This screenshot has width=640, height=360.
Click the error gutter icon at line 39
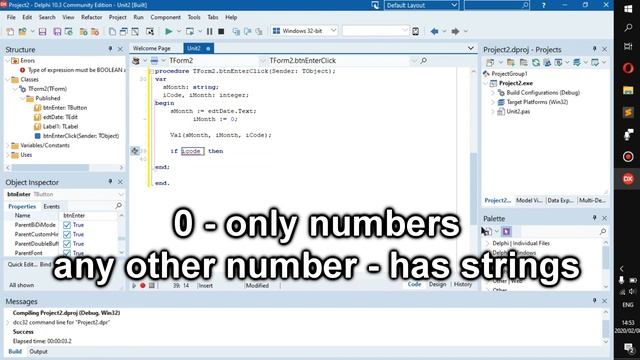135,151
